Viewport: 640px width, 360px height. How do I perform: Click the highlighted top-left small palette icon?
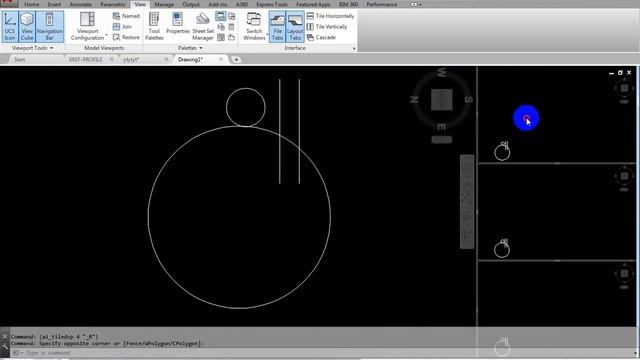221,16
